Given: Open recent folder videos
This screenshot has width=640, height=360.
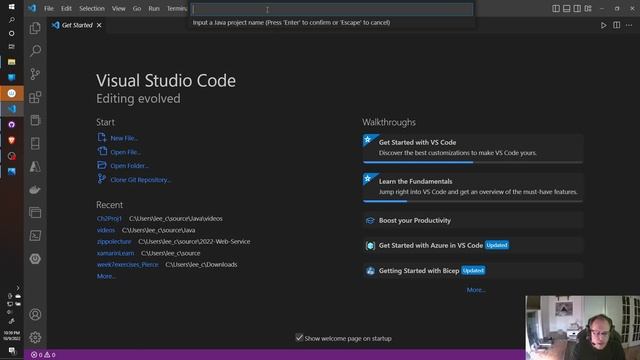Looking at the screenshot, I should 106,230.
